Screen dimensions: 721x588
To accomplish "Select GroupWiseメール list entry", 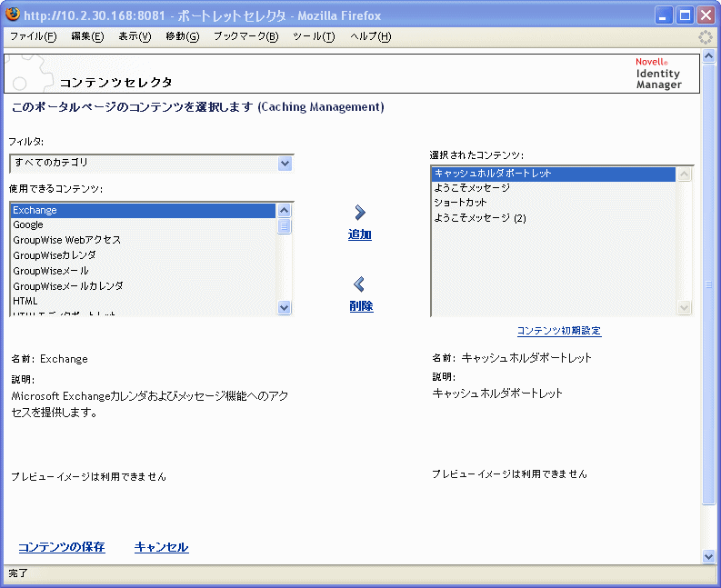I will (144, 271).
